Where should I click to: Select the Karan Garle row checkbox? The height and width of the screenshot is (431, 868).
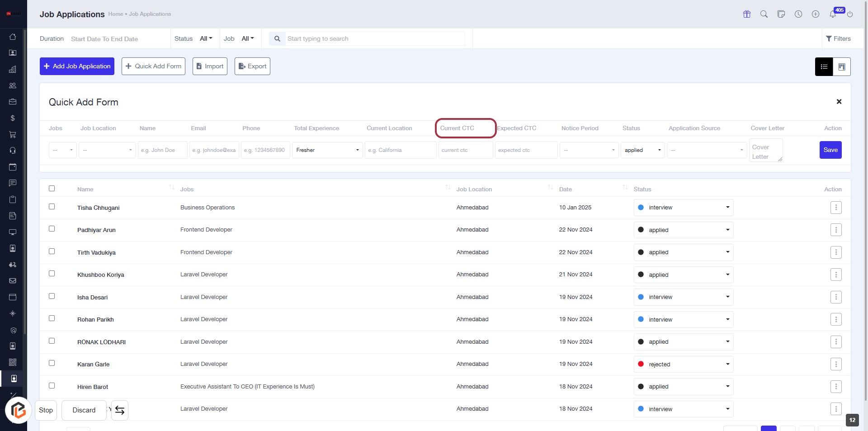52,363
